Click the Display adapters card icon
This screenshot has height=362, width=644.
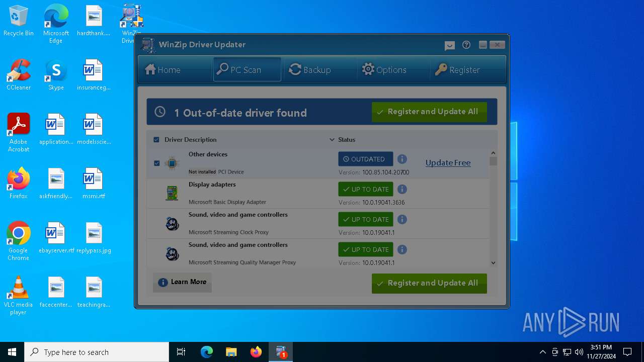(172, 193)
